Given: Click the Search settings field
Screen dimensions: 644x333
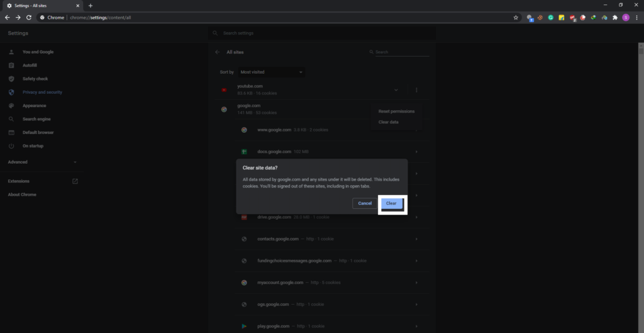Looking at the screenshot, I should [322, 33].
